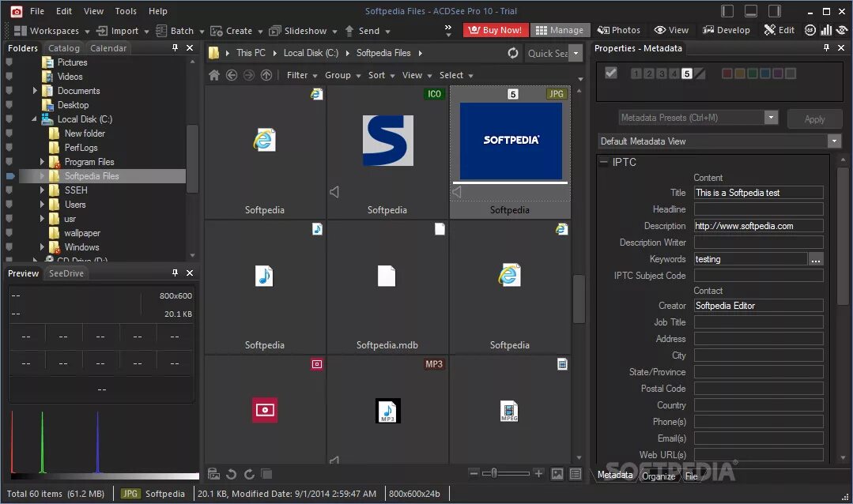Refresh the file list icon

click(x=513, y=53)
